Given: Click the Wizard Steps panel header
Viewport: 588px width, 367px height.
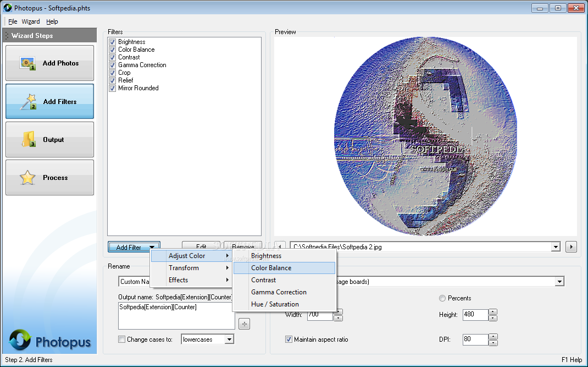Looking at the screenshot, I should coord(49,35).
